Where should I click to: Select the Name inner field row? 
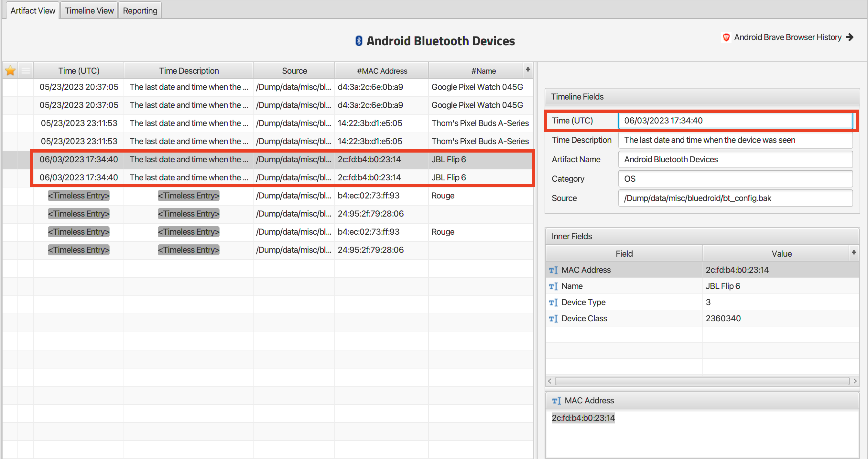(702, 286)
